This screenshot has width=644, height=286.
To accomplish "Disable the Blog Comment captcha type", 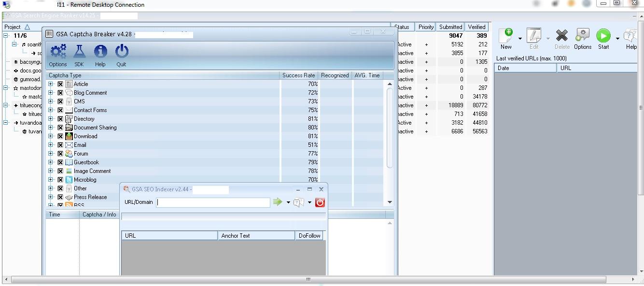I will click(x=60, y=92).
